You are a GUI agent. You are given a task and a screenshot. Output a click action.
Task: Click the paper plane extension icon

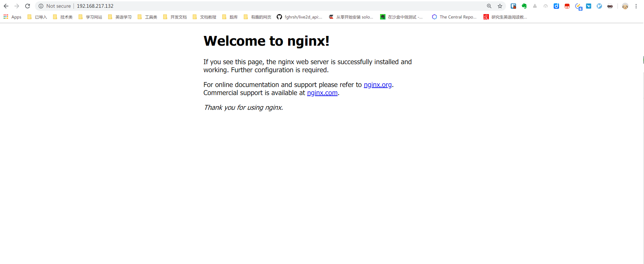point(589,6)
